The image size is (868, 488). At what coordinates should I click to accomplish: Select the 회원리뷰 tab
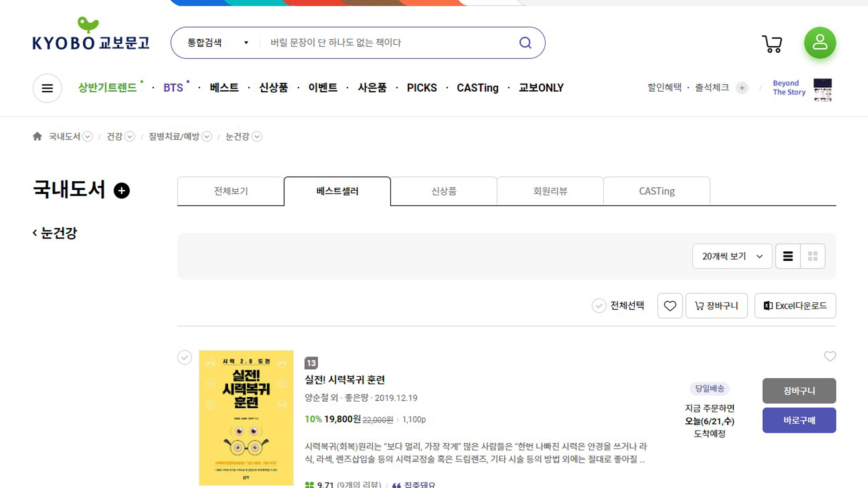tap(550, 191)
